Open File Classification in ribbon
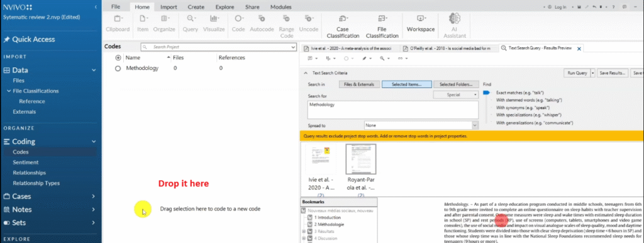Screen dimensions: 644x243 382,26
